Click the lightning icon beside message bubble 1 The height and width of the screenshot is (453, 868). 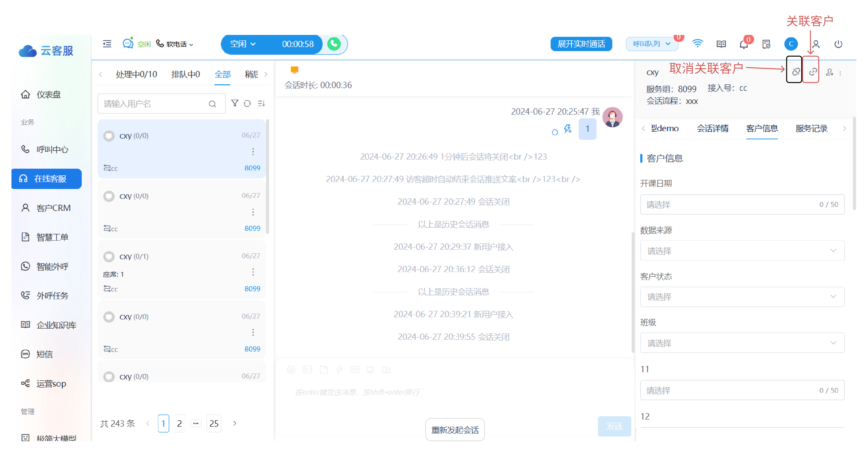click(567, 128)
